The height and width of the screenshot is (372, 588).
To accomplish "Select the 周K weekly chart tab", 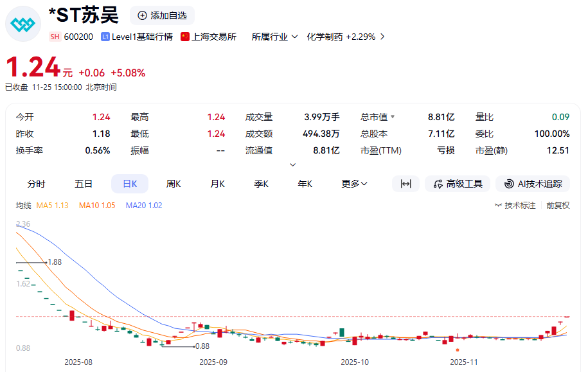I will (x=174, y=184).
